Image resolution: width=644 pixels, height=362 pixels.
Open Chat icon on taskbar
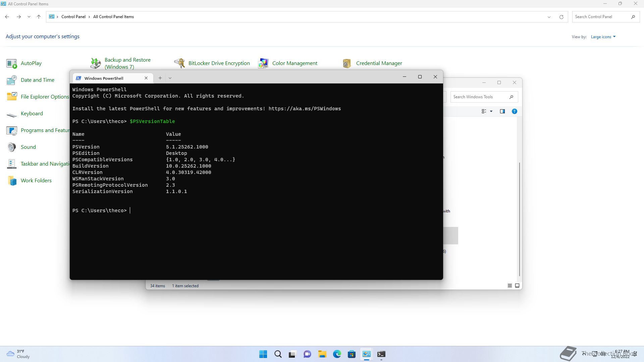pyautogui.click(x=307, y=354)
